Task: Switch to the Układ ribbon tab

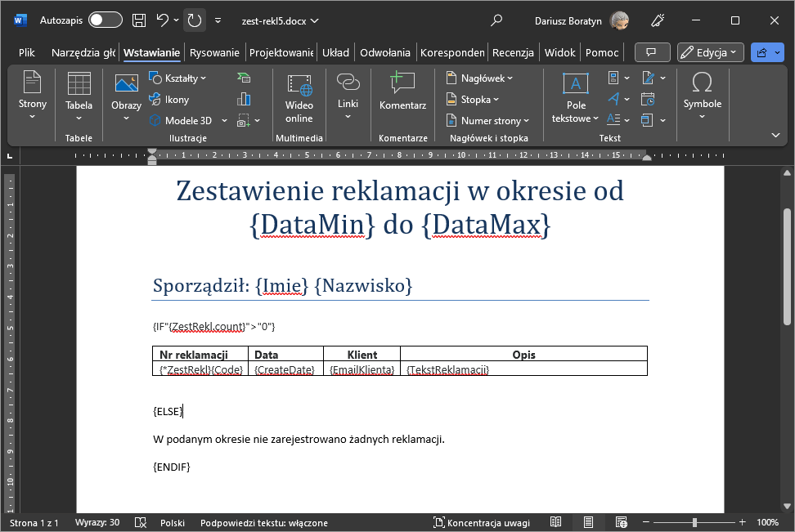Action: point(335,51)
